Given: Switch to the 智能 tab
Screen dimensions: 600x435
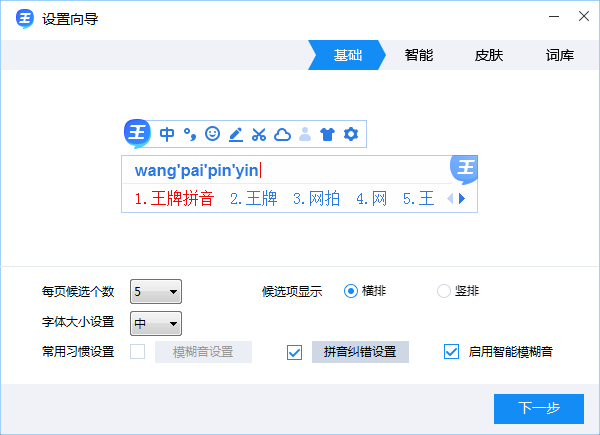Looking at the screenshot, I should tap(419, 55).
